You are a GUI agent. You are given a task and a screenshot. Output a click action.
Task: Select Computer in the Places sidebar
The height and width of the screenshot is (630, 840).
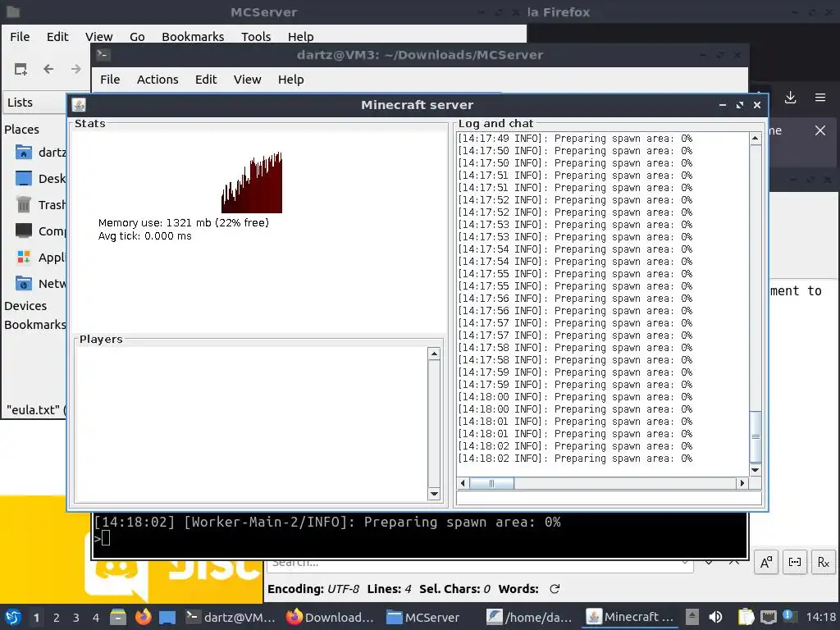point(40,231)
